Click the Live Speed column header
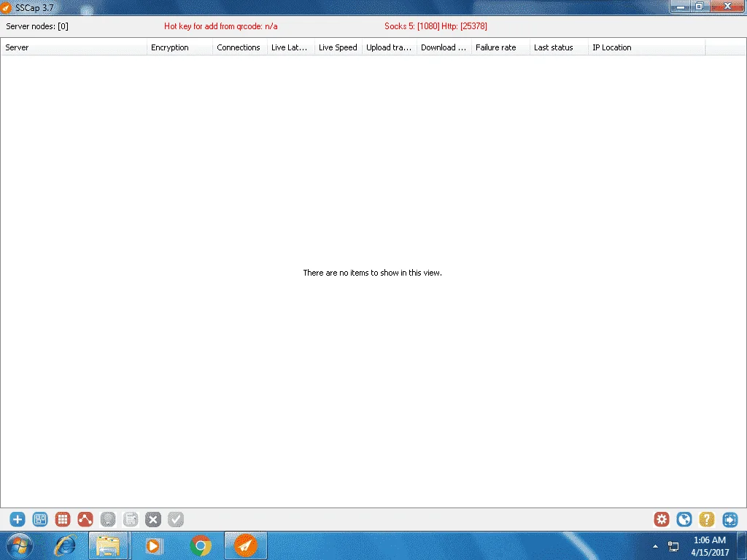Viewport: 747px width, 560px height. coord(338,47)
